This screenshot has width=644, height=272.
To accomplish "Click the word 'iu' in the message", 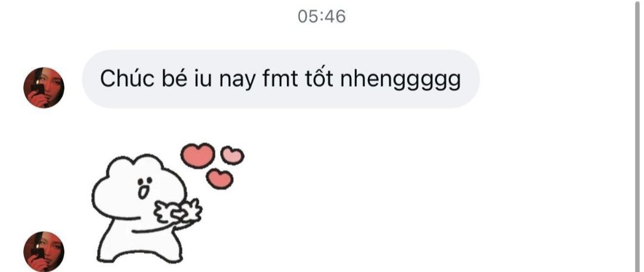I will (203, 79).
